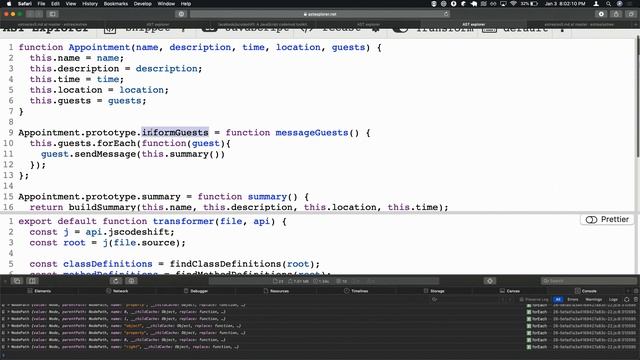
Task: Start element selection with the crosshair icon
Action: (x=490, y=281)
